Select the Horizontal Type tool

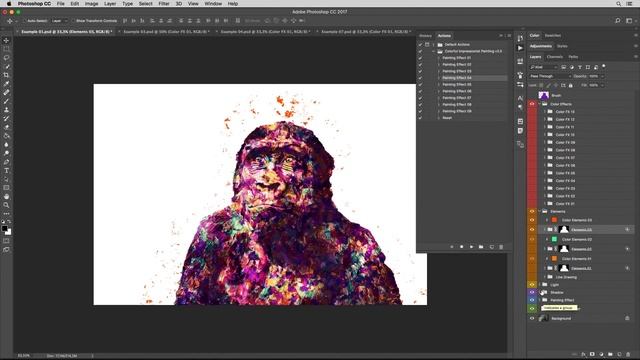point(6,171)
